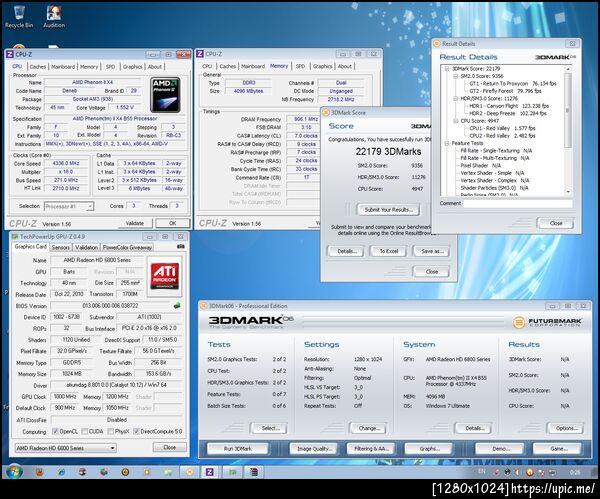Click the Result Details vertical scrollbar

pyautogui.click(x=568, y=130)
